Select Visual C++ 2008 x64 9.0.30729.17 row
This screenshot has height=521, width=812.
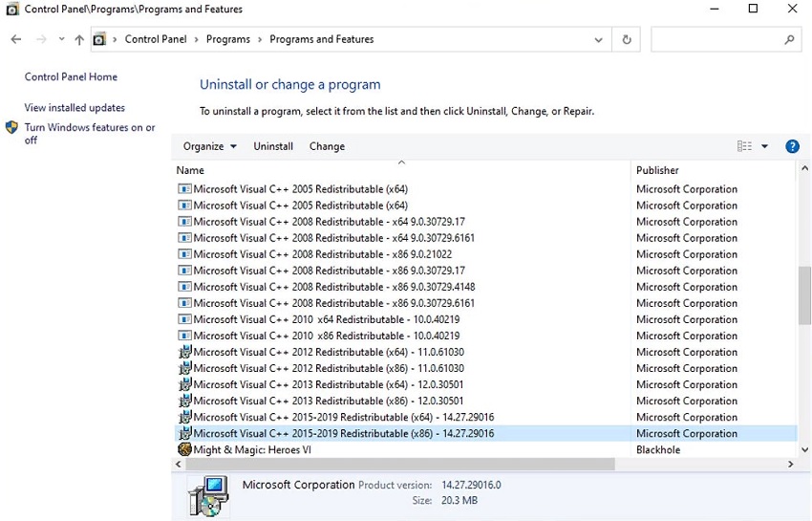[x=485, y=222]
